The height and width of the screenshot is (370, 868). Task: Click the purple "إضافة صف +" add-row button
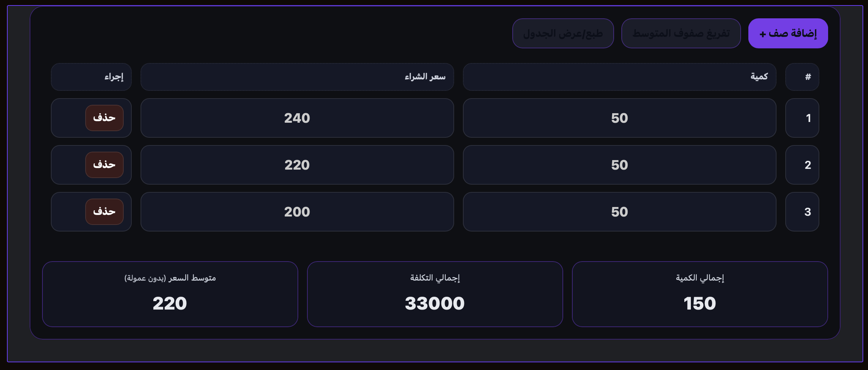[788, 33]
